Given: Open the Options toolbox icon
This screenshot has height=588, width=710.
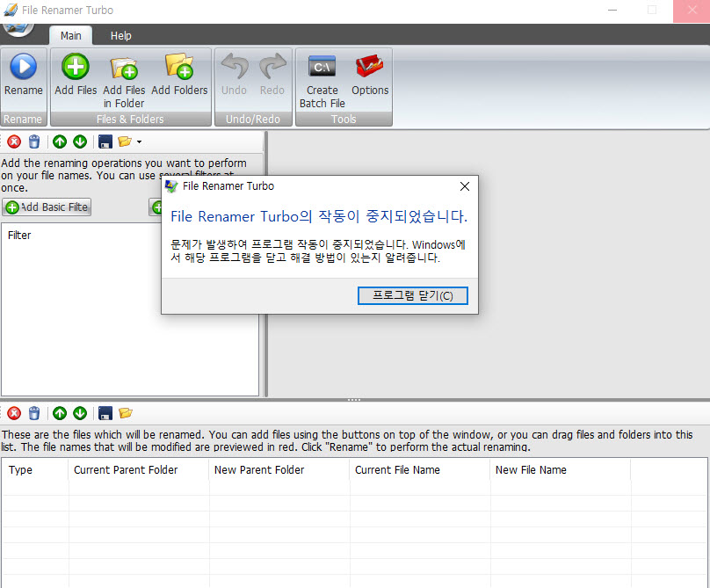Looking at the screenshot, I should tap(369, 67).
